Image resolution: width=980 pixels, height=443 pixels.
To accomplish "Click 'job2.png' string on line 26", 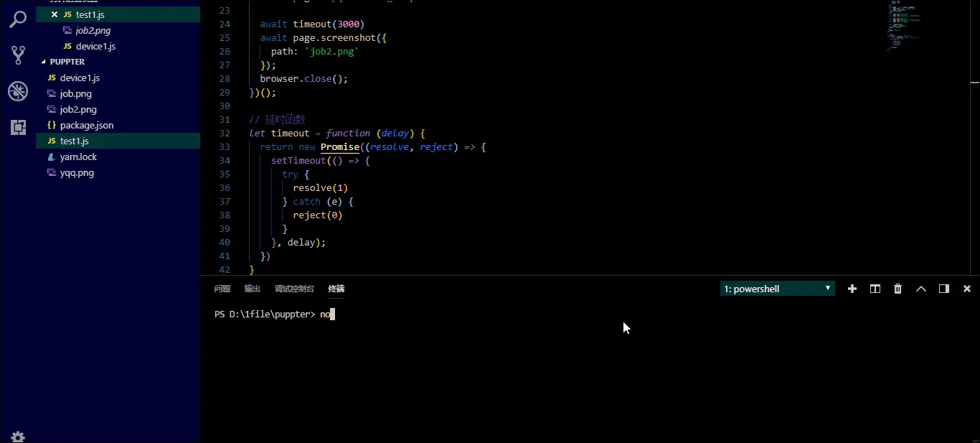I will 331,52.
